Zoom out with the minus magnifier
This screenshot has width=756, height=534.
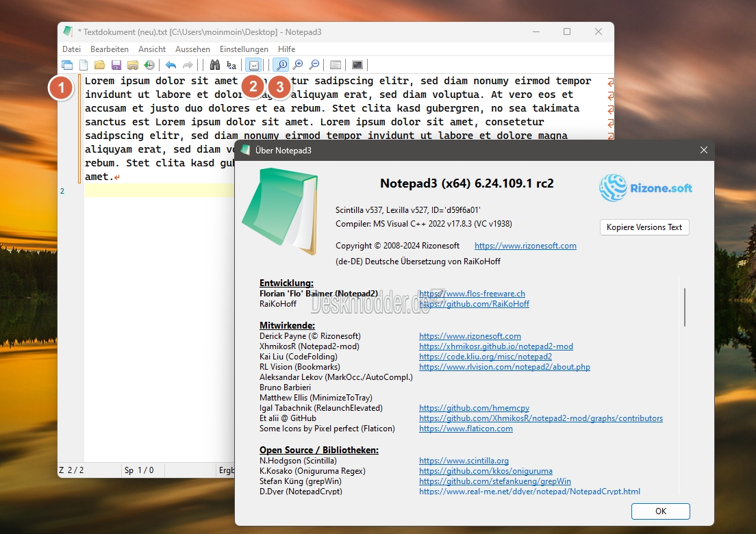pos(314,64)
